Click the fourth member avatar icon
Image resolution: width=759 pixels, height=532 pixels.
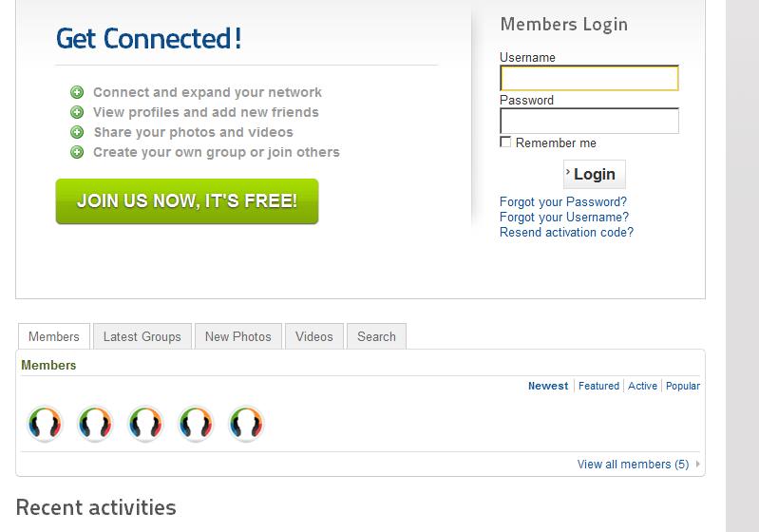[196, 424]
